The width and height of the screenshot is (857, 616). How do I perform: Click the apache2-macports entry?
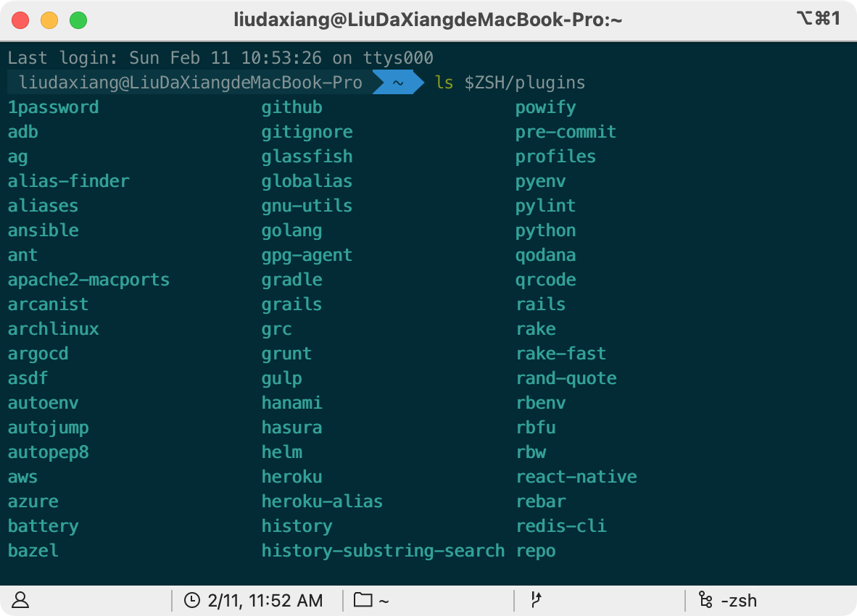coord(88,280)
